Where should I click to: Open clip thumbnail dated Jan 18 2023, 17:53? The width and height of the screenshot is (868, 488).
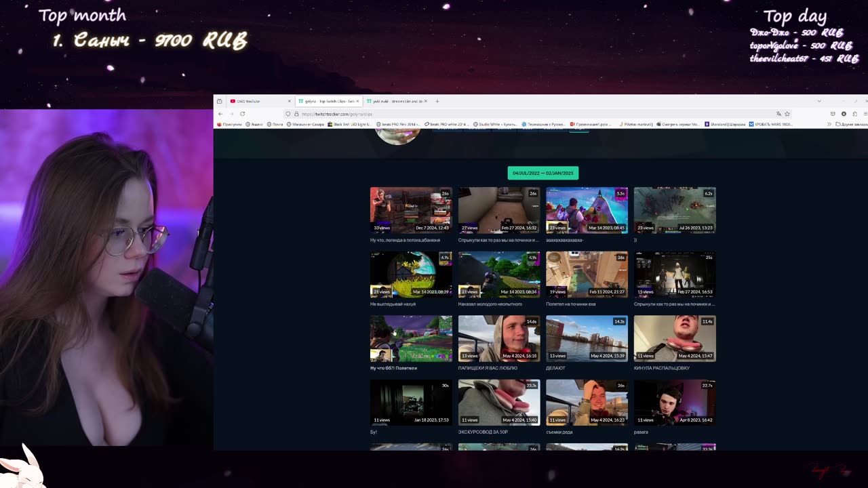[x=411, y=403]
